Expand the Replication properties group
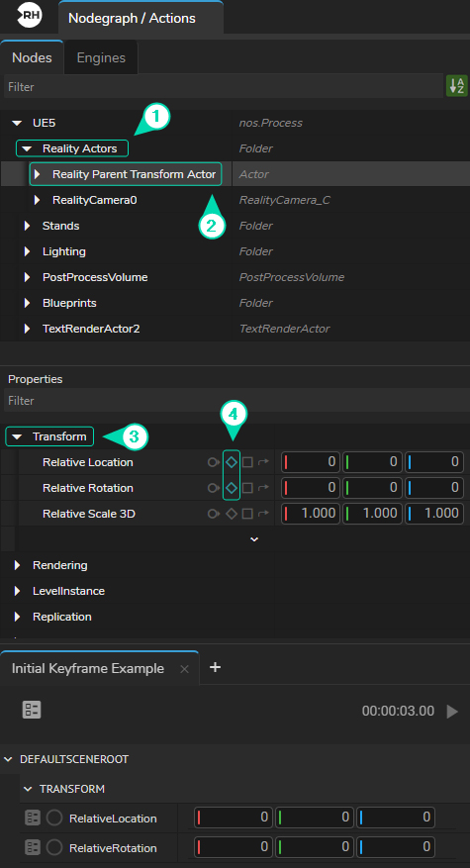Screen dimensions: 470x868 point(17,617)
